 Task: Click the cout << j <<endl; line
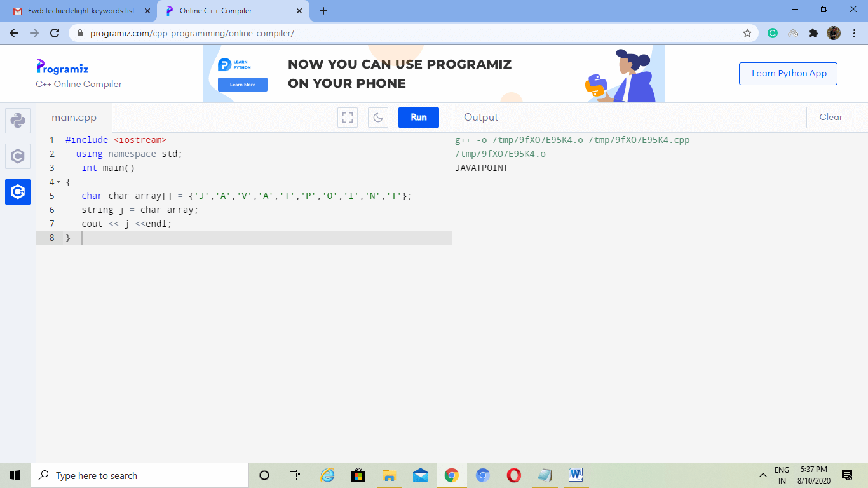[x=126, y=224]
